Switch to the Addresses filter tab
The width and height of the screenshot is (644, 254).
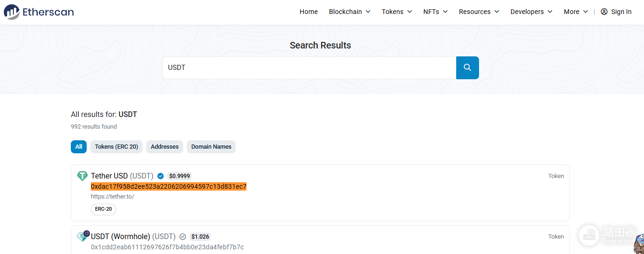point(164,147)
